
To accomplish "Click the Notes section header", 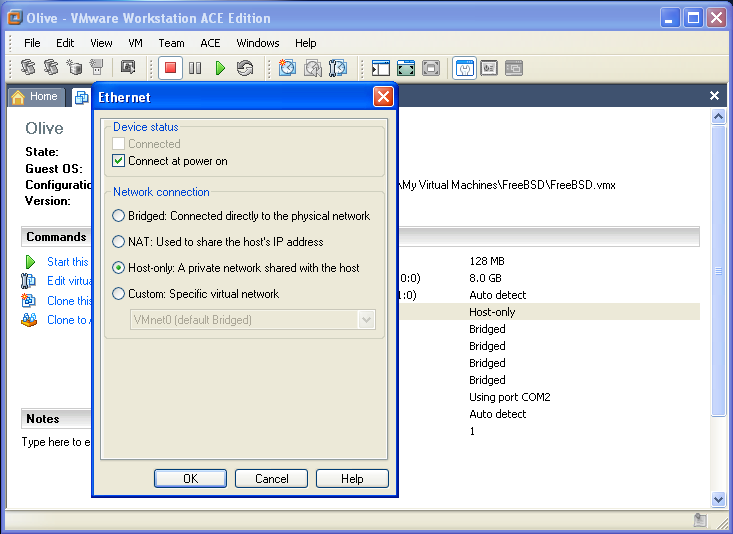I will pos(56,419).
